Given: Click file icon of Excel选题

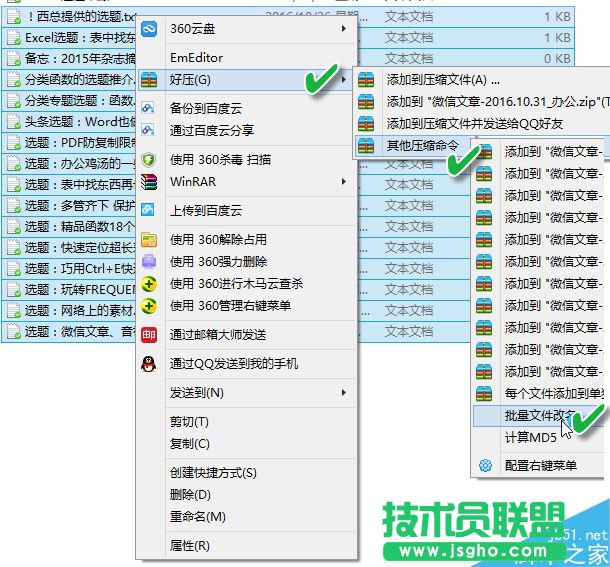Looking at the screenshot, I should pos(14,37).
